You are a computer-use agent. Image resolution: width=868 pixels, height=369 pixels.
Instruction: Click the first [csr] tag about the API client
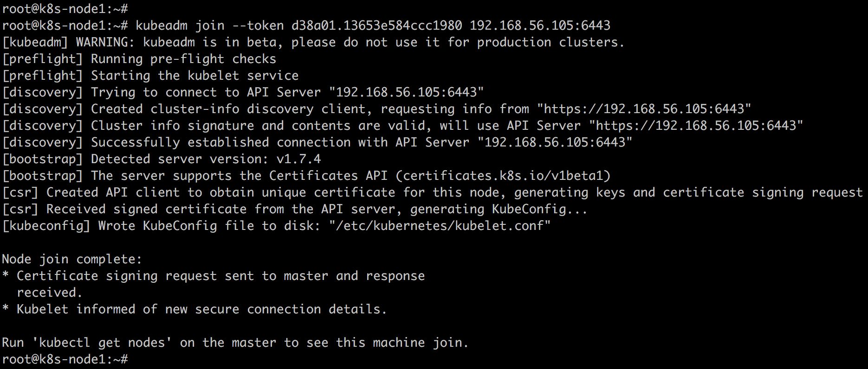pos(20,192)
